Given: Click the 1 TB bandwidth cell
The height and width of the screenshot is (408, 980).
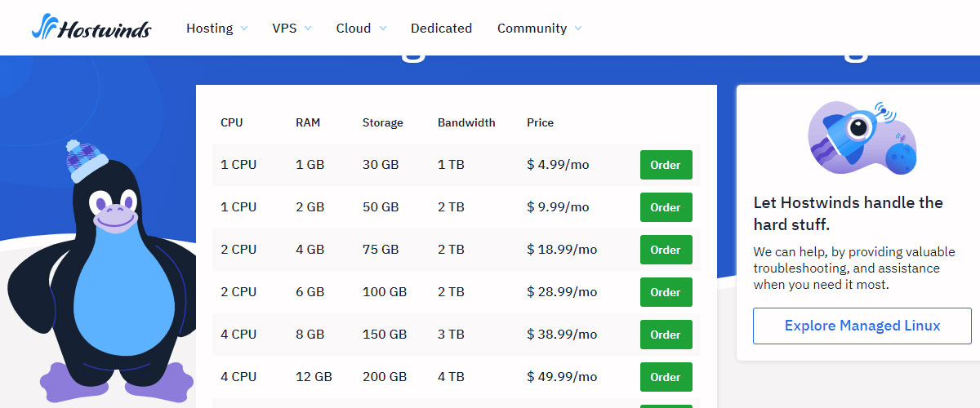Looking at the screenshot, I should coord(451,165).
